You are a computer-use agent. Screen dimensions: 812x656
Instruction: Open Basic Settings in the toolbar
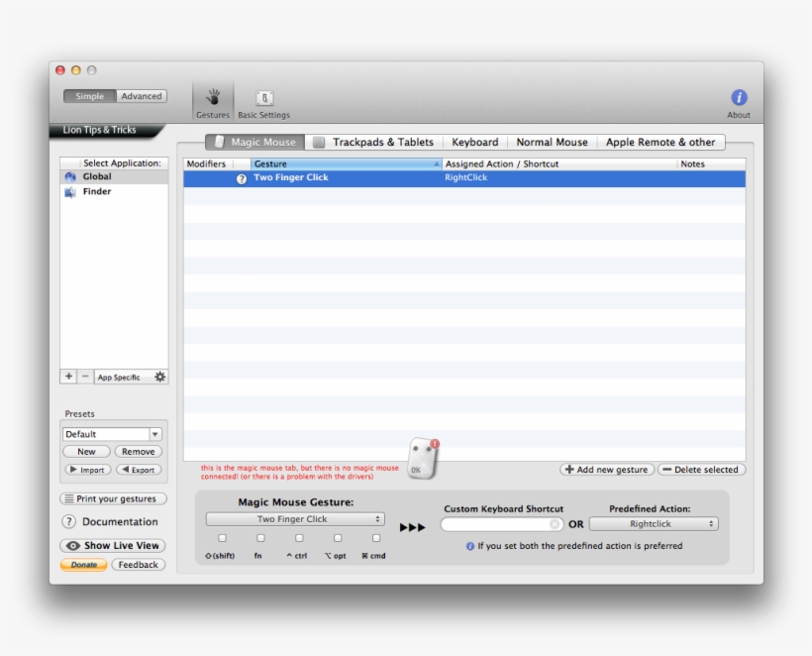click(264, 104)
